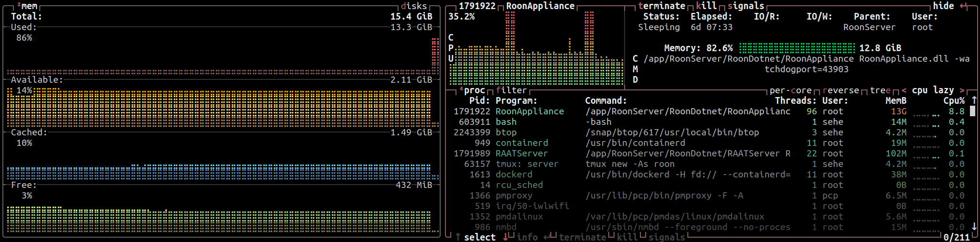Click the Memory 82.6% usage bar

[x=797, y=48]
